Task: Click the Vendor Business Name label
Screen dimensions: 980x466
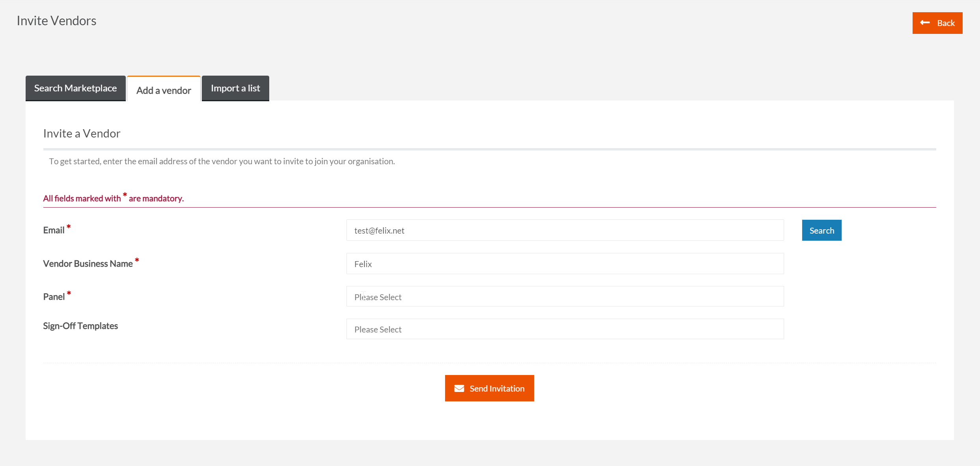Action: pos(88,264)
